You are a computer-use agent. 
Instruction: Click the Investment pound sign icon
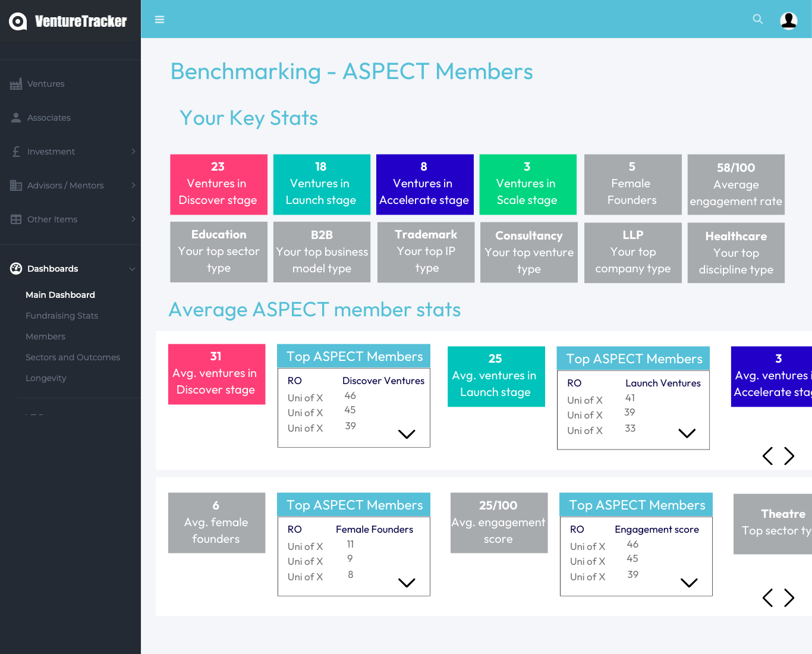16,152
